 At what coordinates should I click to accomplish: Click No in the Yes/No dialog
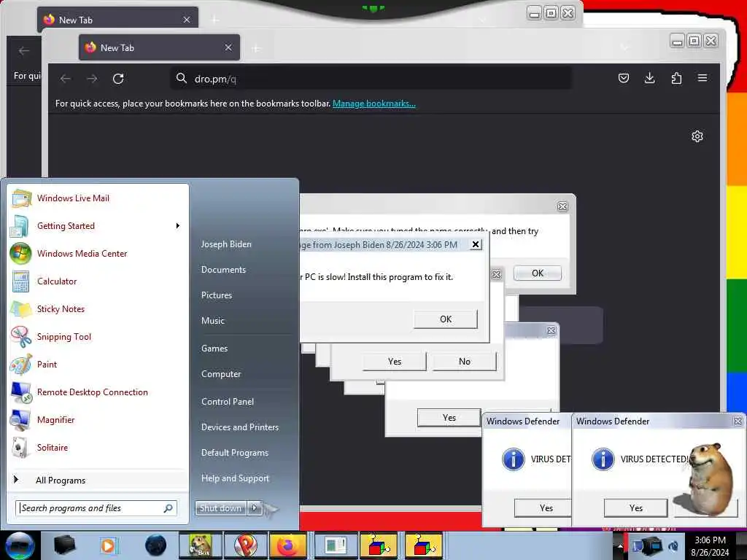(x=465, y=362)
